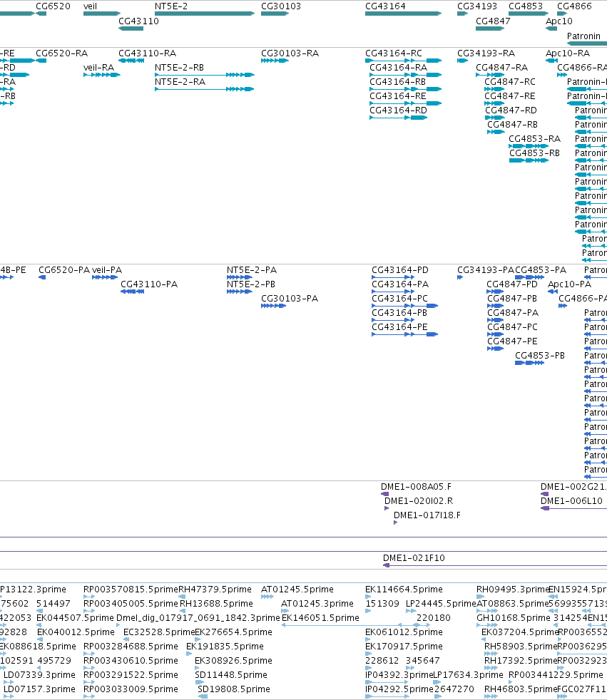Click transcript Apc10-RA
The height and width of the screenshot is (700, 607).
(568, 53)
